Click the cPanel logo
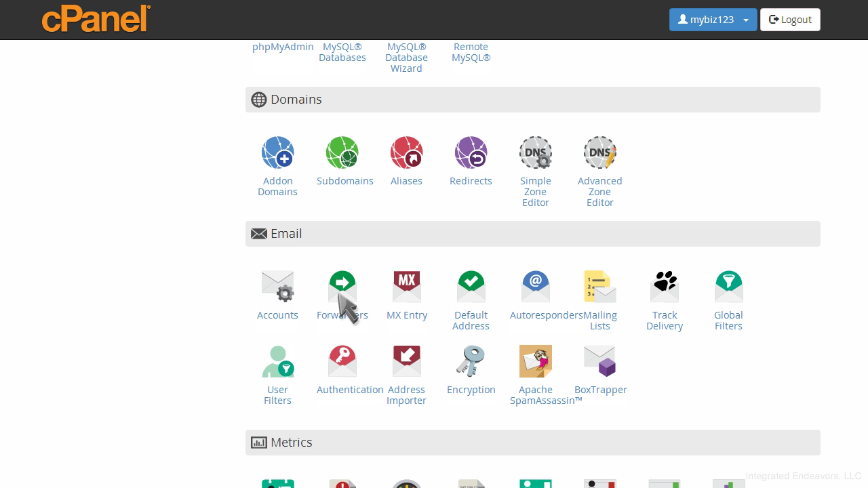 tap(96, 18)
